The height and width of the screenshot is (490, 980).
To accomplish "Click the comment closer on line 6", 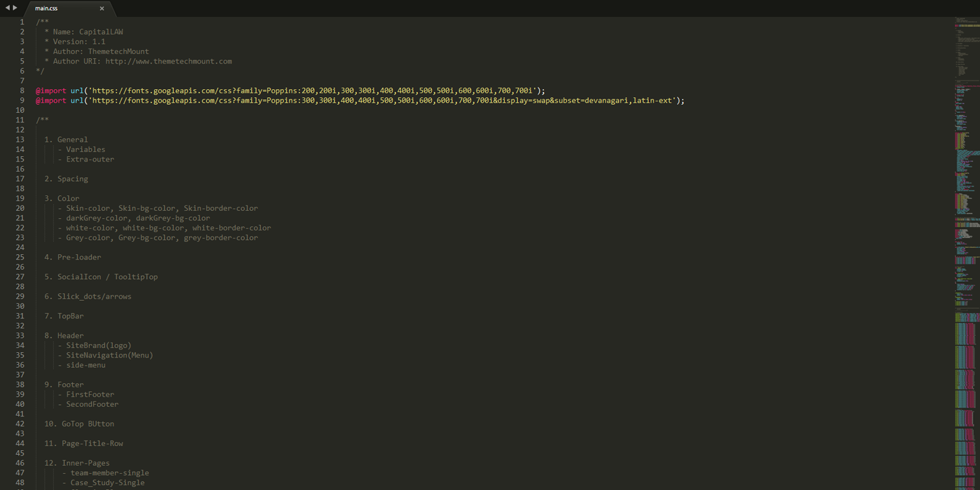I will (x=40, y=70).
